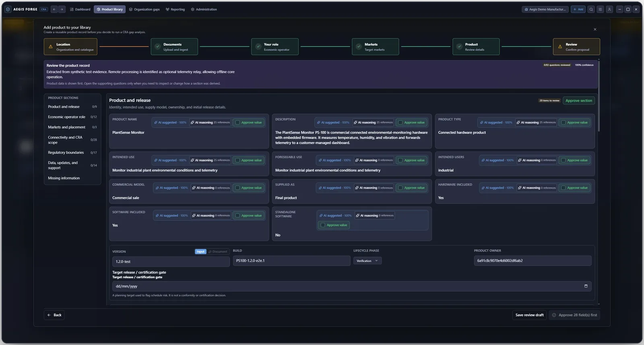Image resolution: width=644 pixels, height=345 pixels.
Task: Open the Dashboard tab
Action: pyautogui.click(x=80, y=9)
